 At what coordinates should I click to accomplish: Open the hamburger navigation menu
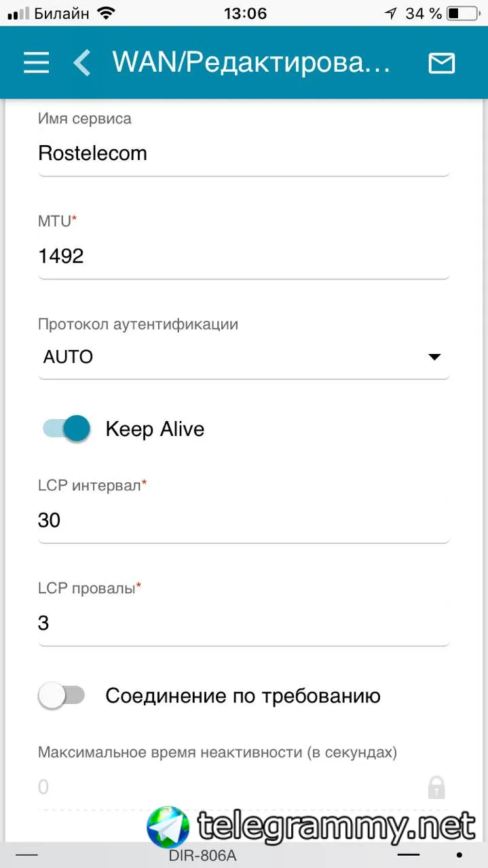36,63
